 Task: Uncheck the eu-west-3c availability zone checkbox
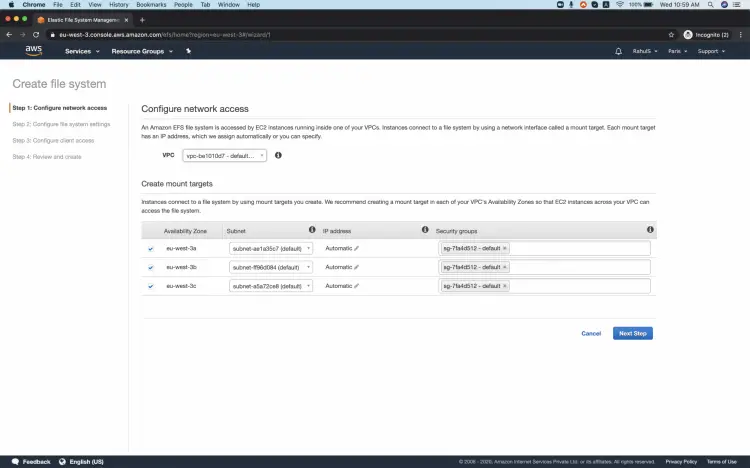click(151, 286)
